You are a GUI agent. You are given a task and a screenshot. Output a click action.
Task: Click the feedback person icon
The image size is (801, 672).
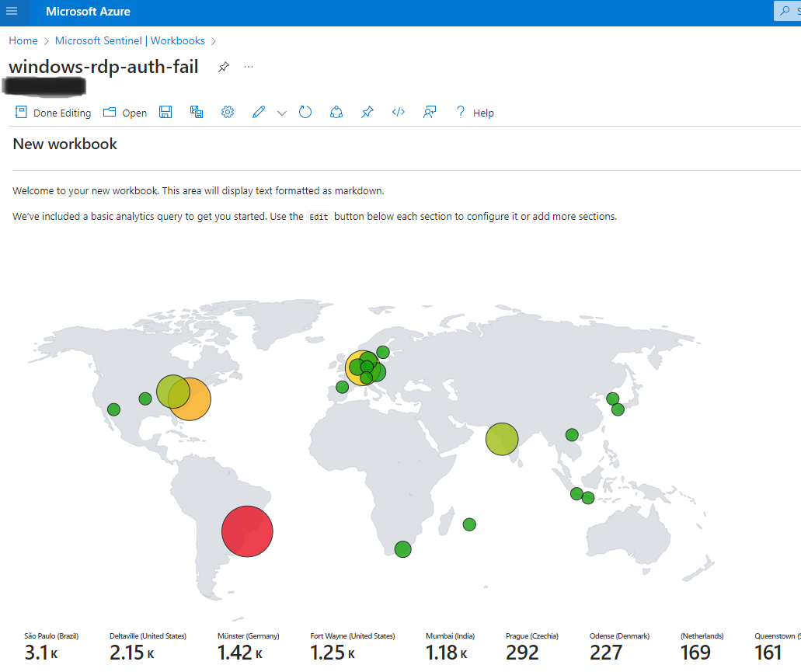(x=430, y=113)
